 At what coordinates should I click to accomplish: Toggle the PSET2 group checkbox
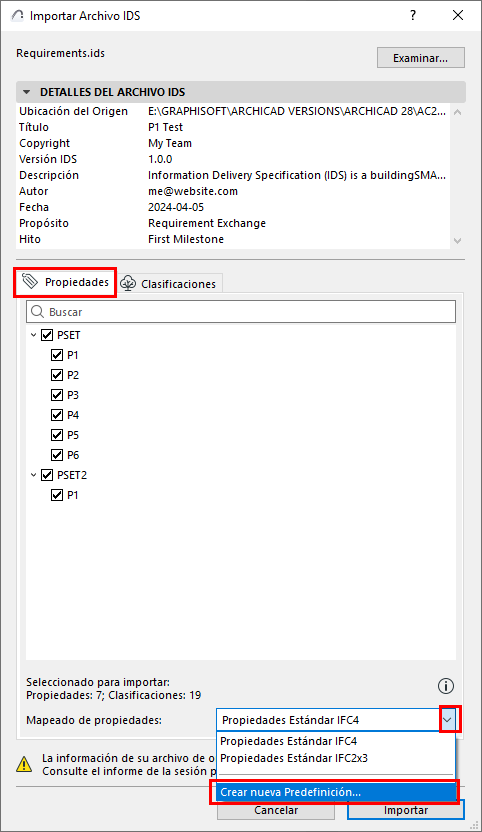click(47, 475)
